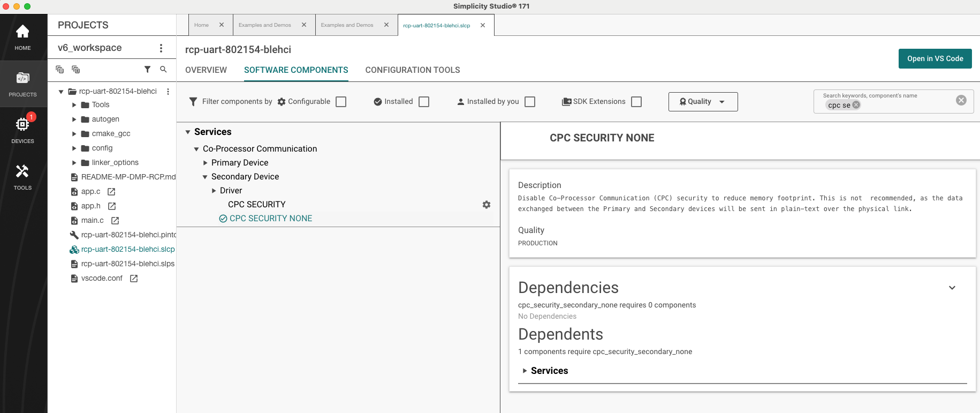Switch to the SOFTWARE COMPONENTS tab

296,70
